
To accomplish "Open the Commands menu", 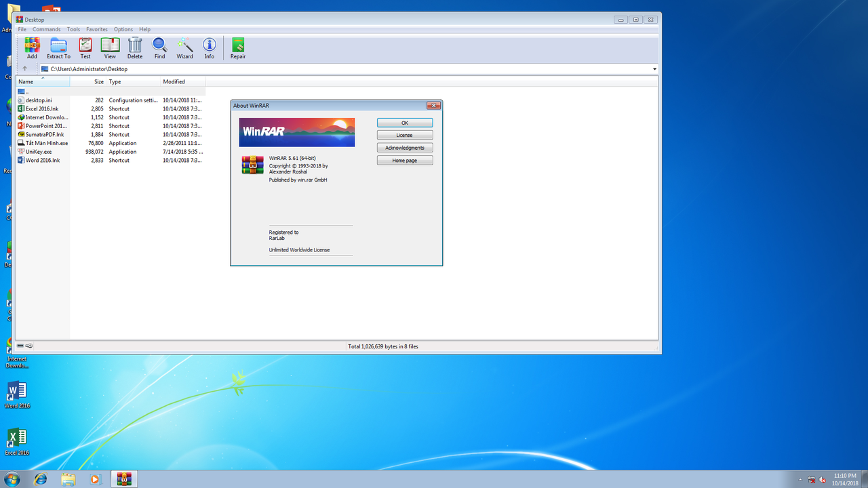I will (x=46, y=29).
